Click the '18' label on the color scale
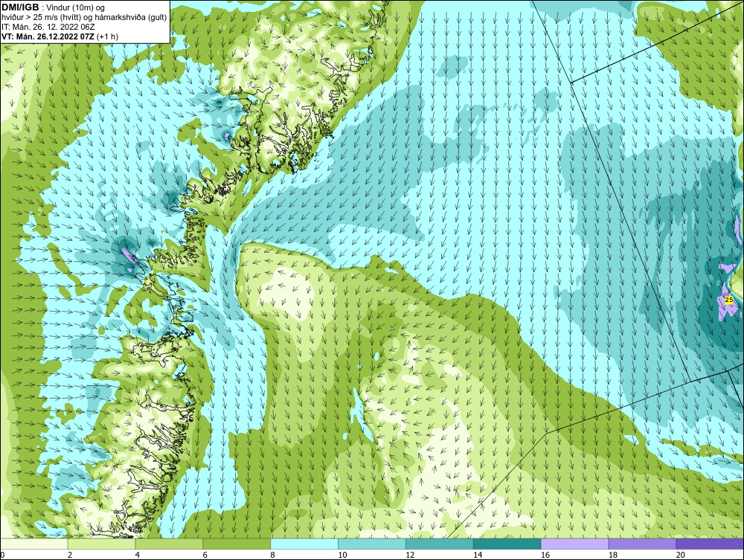This screenshot has width=744, height=560. coord(613,555)
